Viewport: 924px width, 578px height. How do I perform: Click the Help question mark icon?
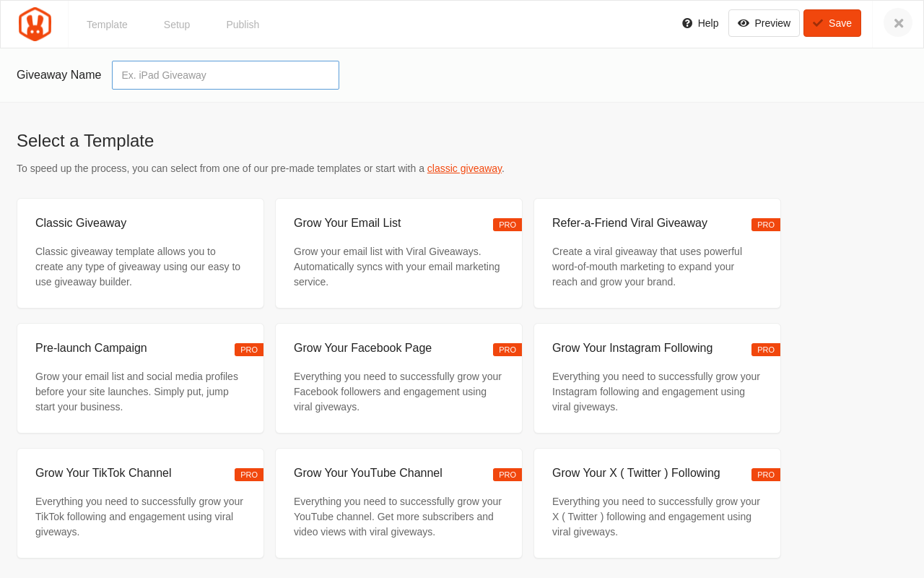[687, 23]
